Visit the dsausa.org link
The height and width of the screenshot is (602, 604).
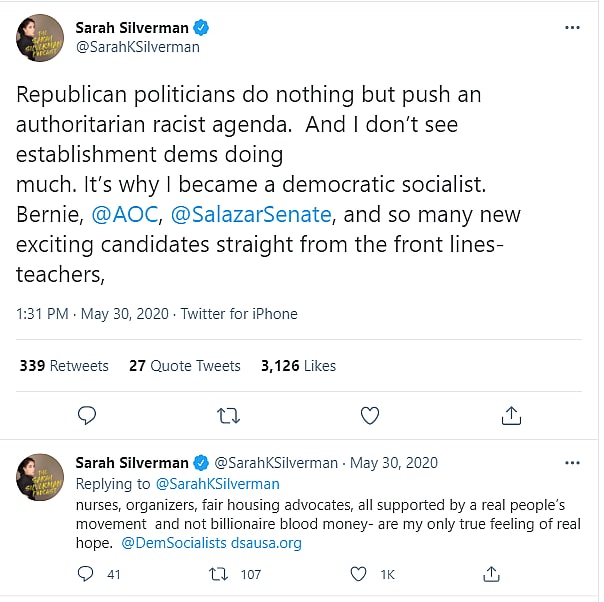(265, 543)
